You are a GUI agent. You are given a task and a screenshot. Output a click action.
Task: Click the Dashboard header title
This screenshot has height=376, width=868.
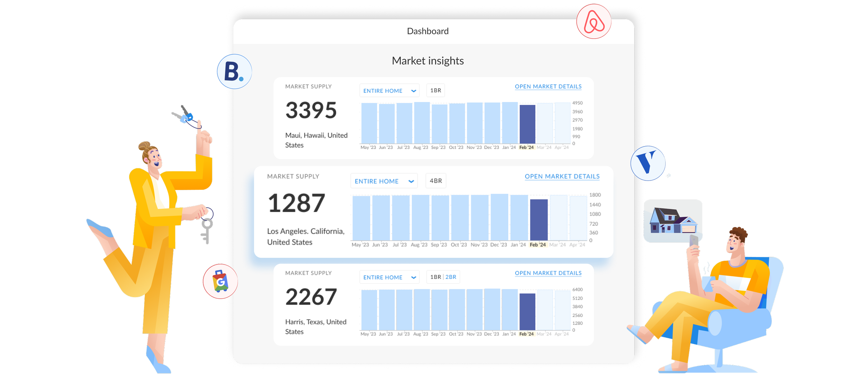tap(428, 31)
